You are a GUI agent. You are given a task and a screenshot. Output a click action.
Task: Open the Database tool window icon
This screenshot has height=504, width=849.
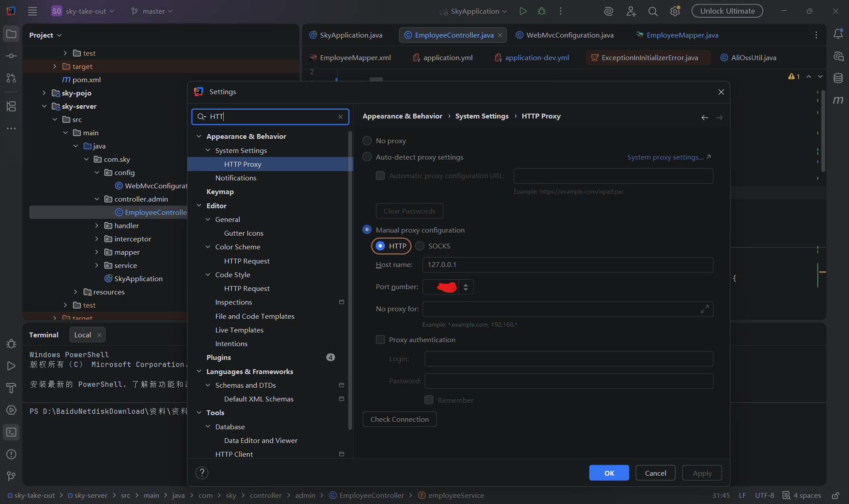tap(838, 78)
